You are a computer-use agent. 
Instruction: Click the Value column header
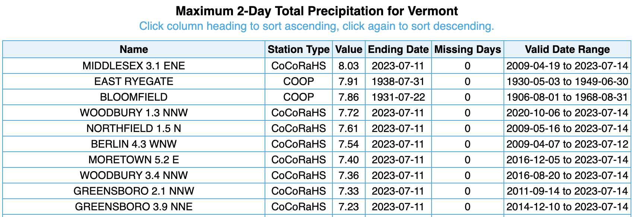click(348, 50)
